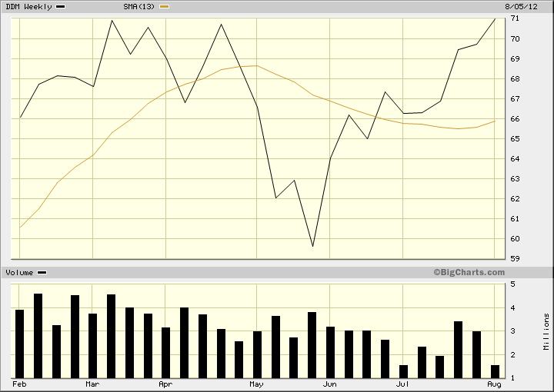Viewport: 554px width, 392px height.
Task: Click the price axis value 59
Action: 515,258
